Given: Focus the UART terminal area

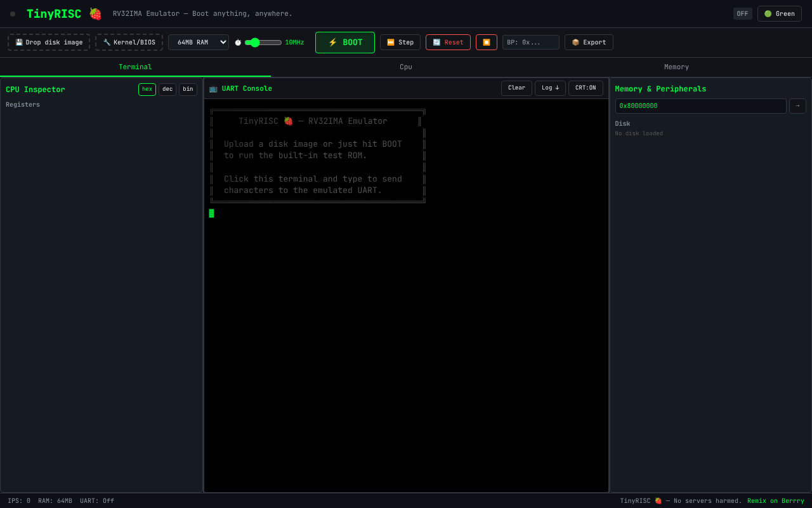Looking at the screenshot, I should tap(406, 295).
